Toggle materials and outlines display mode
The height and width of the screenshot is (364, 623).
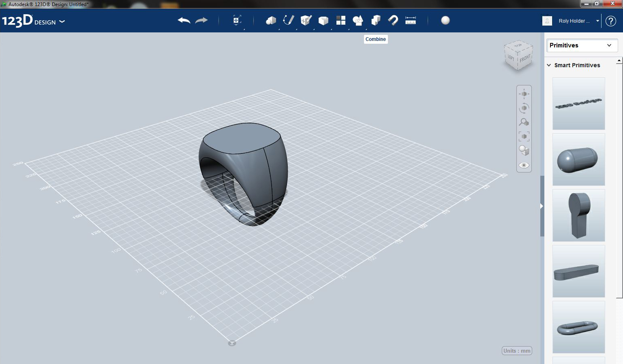[524, 151]
